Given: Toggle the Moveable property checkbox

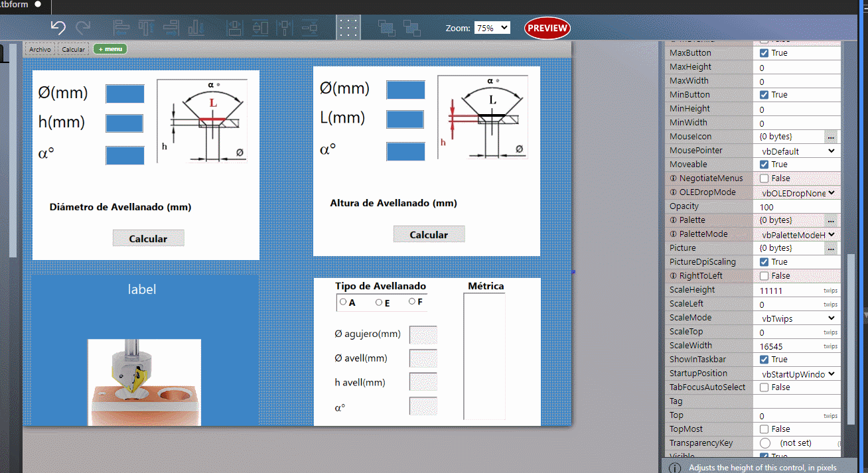Looking at the screenshot, I should pos(764,165).
